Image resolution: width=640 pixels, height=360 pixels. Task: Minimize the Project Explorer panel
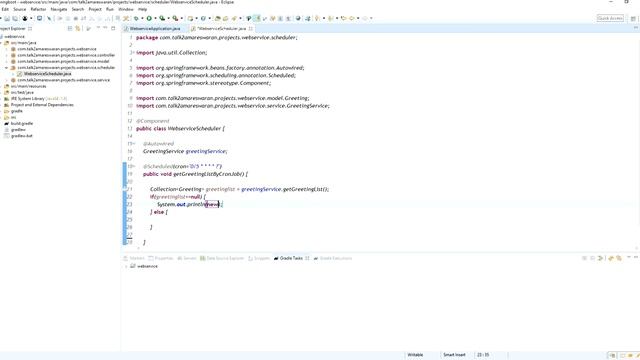[x=105, y=28]
